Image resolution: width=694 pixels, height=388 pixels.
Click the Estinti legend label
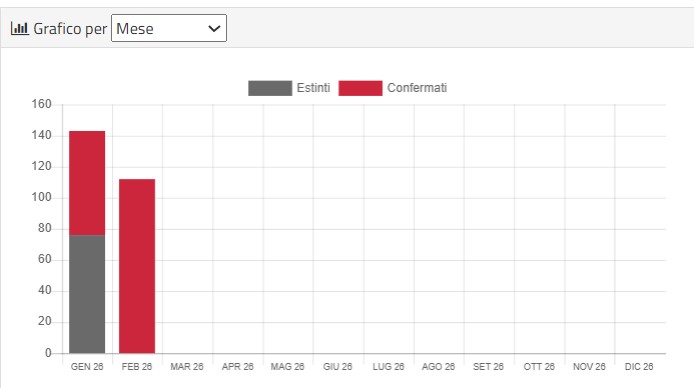click(313, 88)
